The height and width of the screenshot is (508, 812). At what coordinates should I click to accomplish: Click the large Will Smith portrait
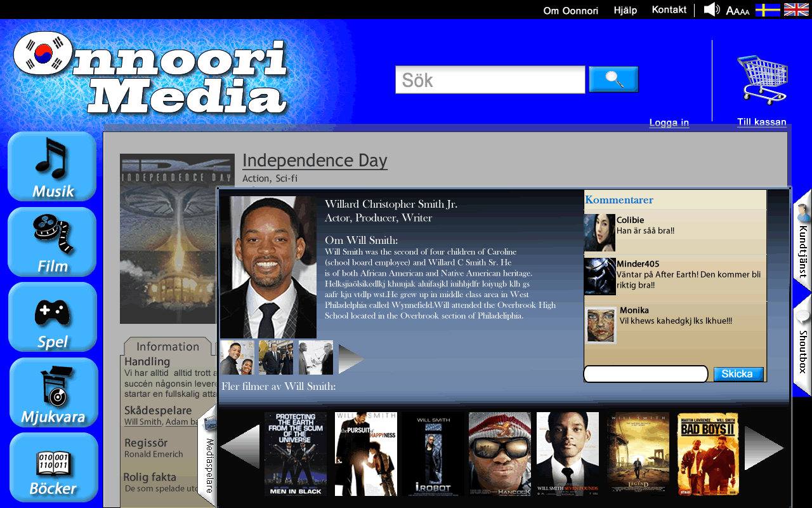pos(268,267)
